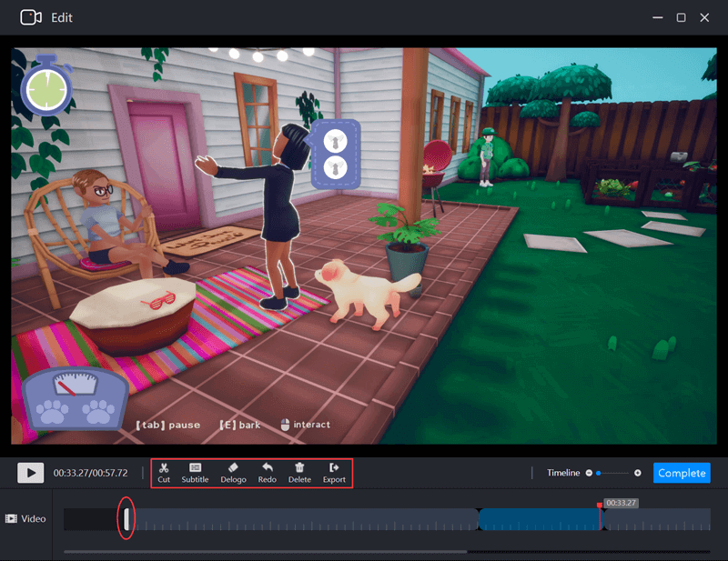The width and height of the screenshot is (728, 561).
Task: Select the highlighted blue clip segment
Action: 539,519
